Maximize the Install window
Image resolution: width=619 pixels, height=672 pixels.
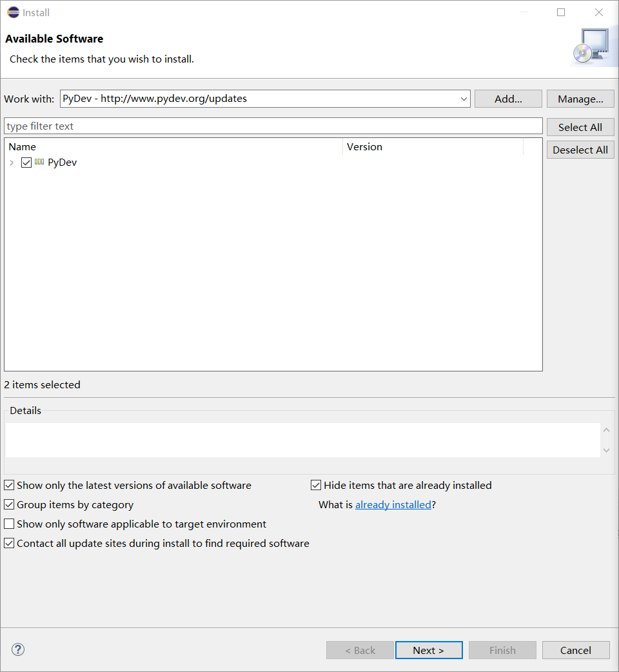pyautogui.click(x=561, y=12)
